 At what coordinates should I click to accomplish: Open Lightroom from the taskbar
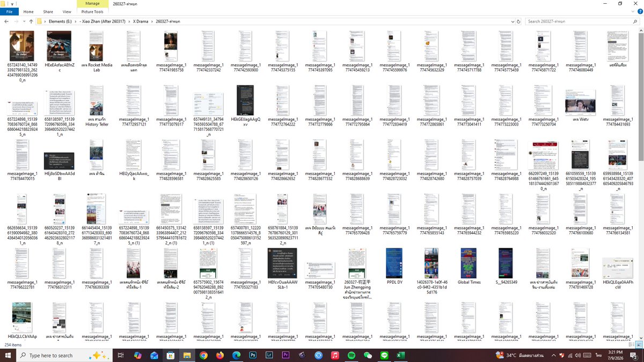pyautogui.click(x=269, y=355)
